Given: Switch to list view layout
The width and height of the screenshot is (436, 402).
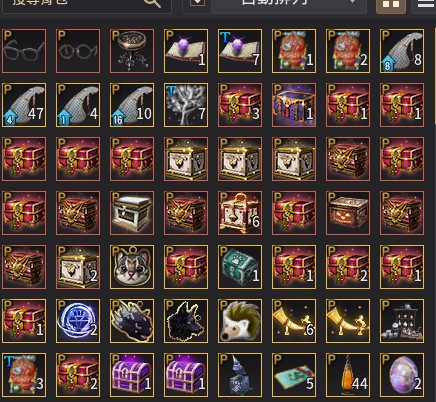Looking at the screenshot, I should [425, 5].
